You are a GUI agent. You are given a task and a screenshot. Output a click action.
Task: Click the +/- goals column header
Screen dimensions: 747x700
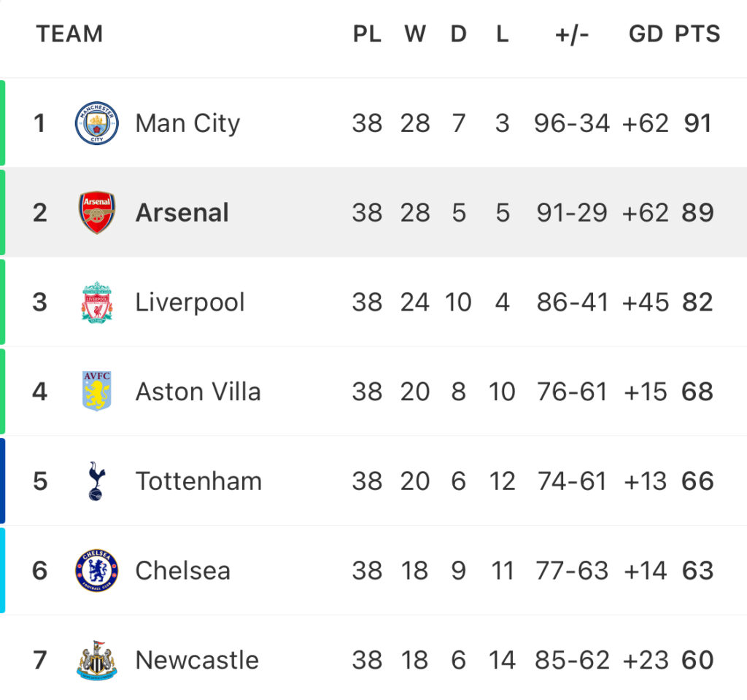pyautogui.click(x=572, y=34)
